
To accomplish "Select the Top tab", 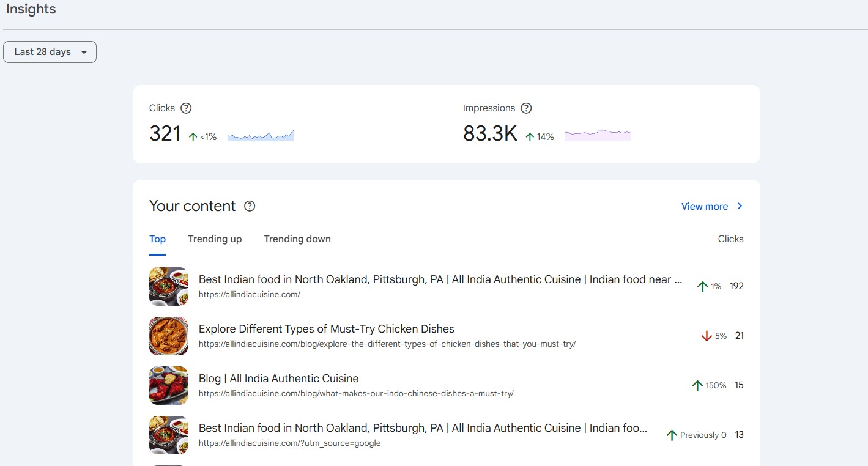I will tap(157, 239).
